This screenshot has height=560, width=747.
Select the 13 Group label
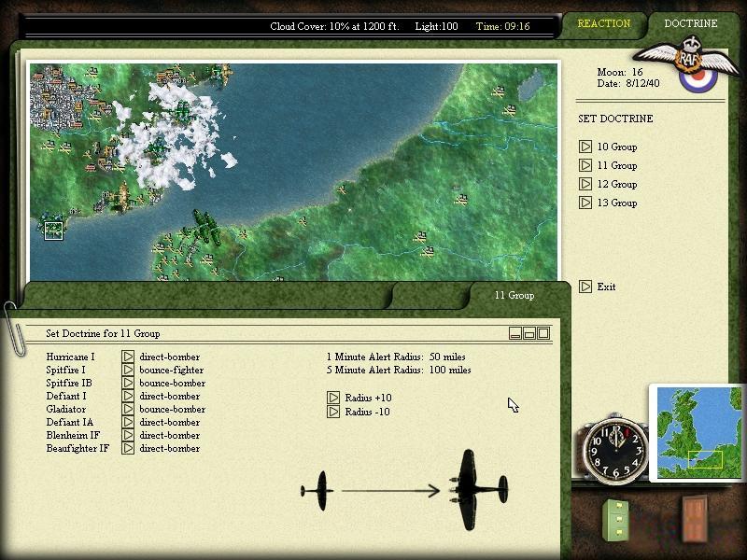pyautogui.click(x=617, y=203)
